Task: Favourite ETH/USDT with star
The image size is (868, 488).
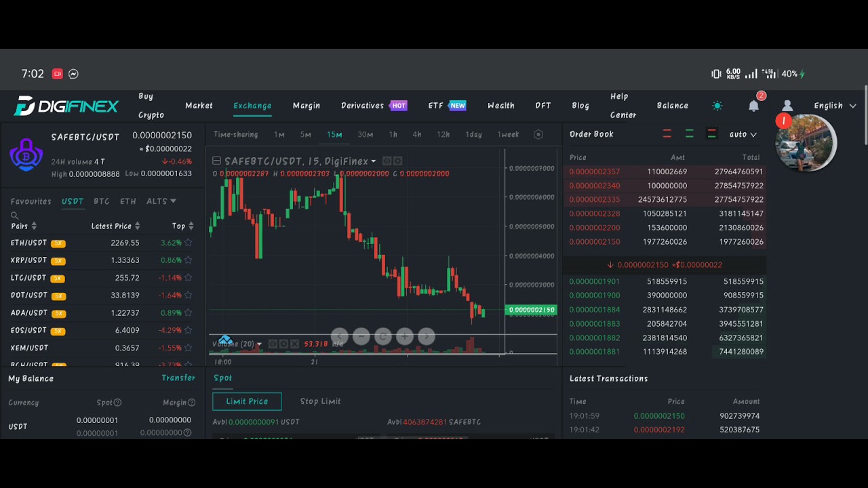Action: pyautogui.click(x=189, y=243)
